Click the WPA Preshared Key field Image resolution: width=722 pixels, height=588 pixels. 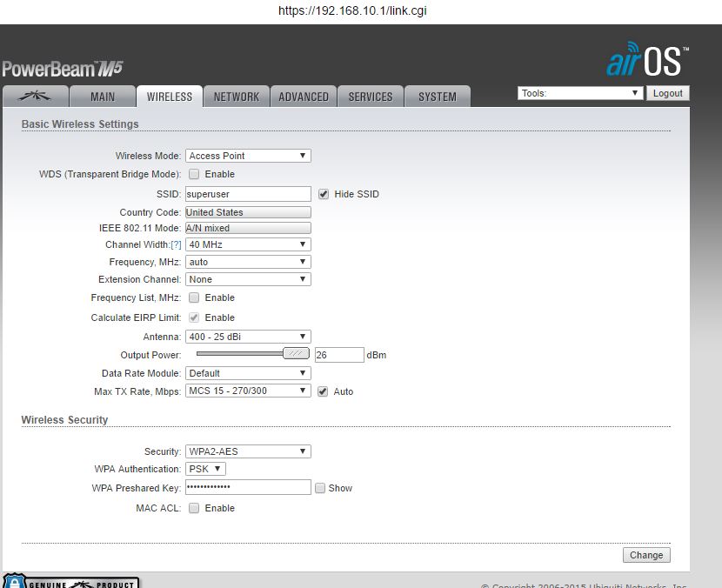248,487
